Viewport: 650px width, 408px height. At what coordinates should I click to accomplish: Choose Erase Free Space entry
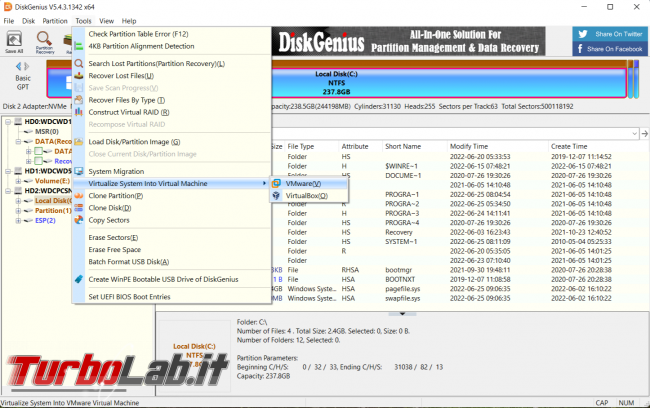172,250
